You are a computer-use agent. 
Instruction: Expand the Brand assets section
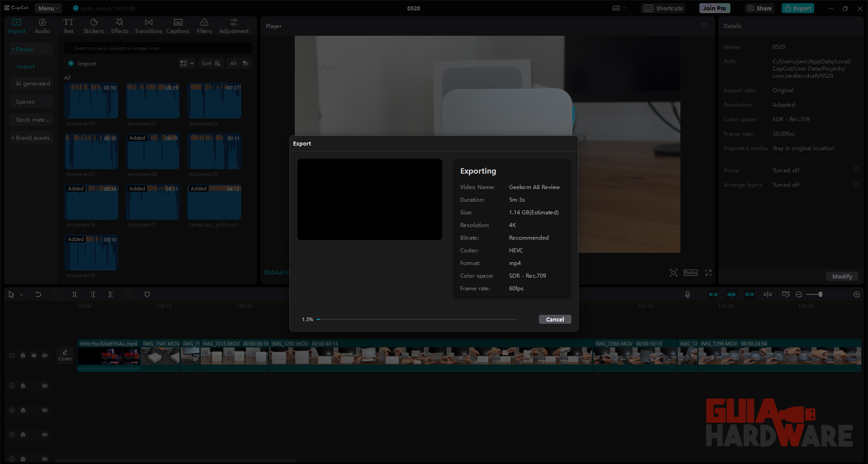[x=31, y=137]
